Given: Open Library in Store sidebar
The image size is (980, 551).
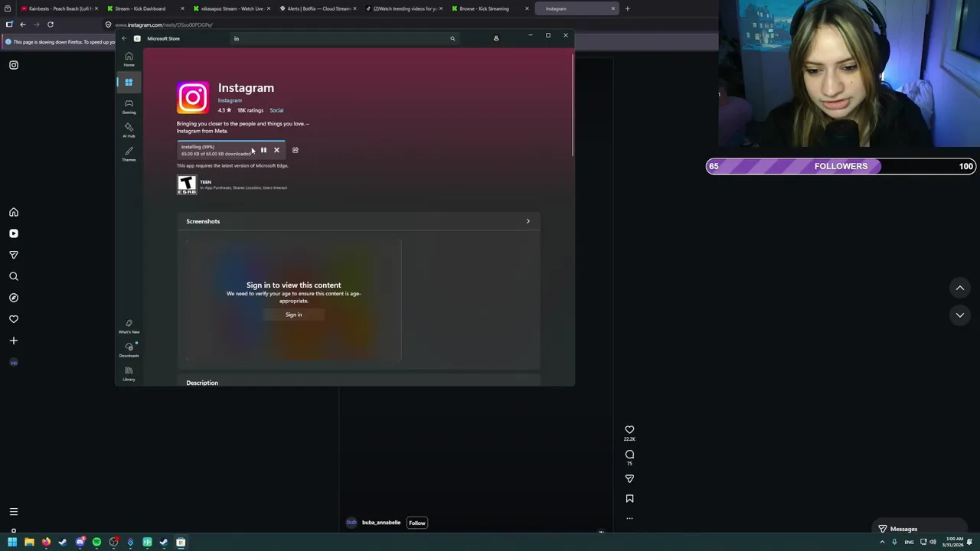Looking at the screenshot, I should point(129,373).
